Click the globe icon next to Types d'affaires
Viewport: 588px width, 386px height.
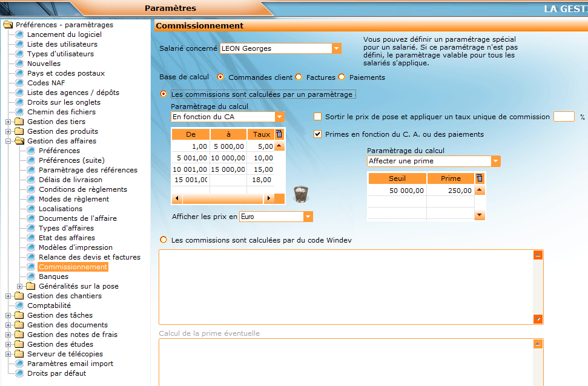pos(31,228)
